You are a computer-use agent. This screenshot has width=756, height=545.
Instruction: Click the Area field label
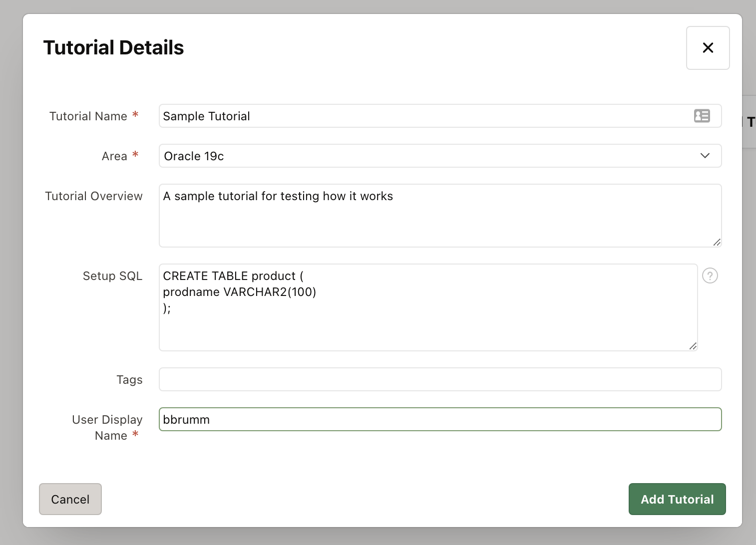click(x=114, y=156)
